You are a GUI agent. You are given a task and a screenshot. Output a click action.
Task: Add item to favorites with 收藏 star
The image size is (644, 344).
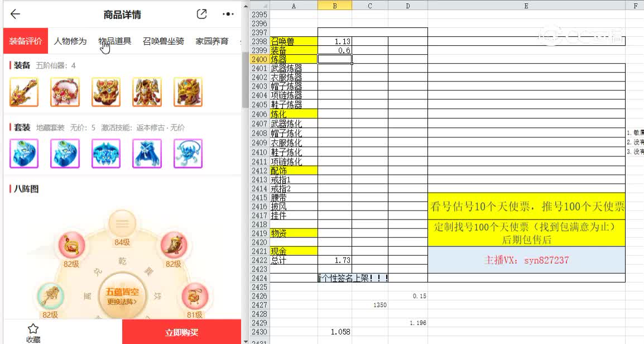coord(33,333)
